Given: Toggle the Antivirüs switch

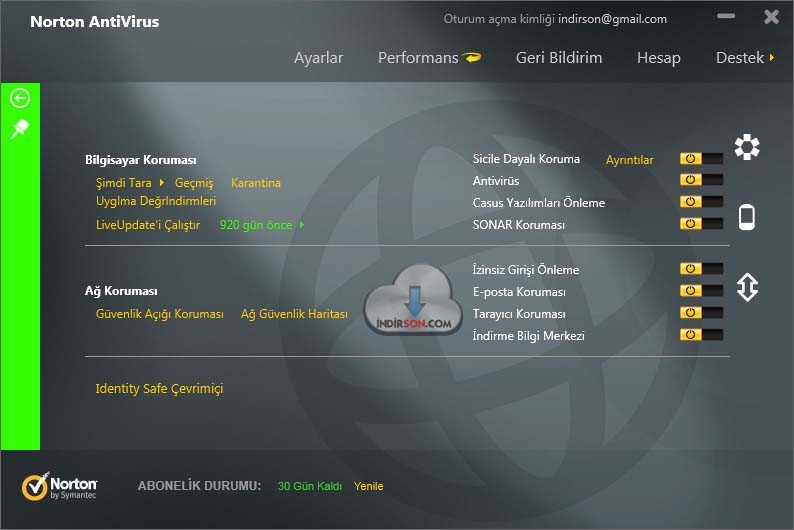Looking at the screenshot, I should pyautogui.click(x=701, y=180).
